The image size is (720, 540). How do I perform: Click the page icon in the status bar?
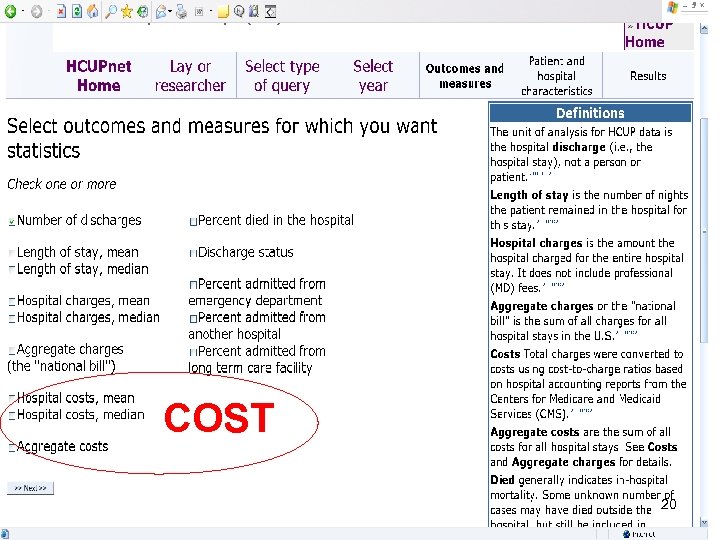coord(4,534)
